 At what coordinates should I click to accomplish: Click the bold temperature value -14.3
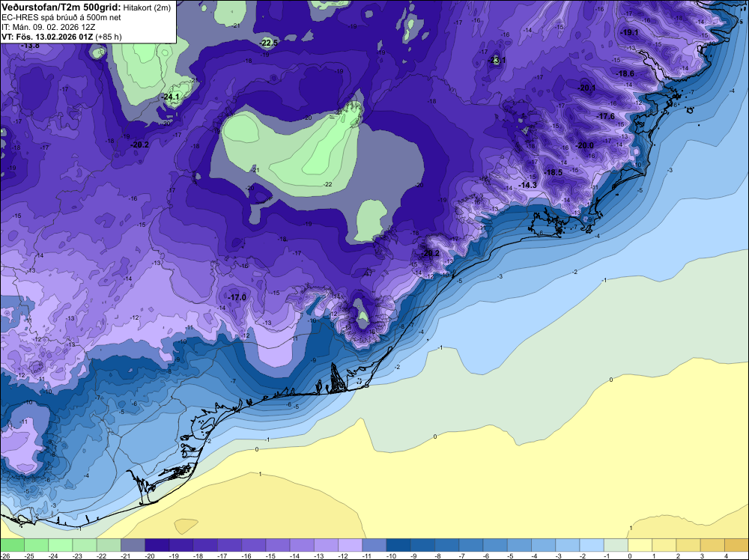(528, 185)
